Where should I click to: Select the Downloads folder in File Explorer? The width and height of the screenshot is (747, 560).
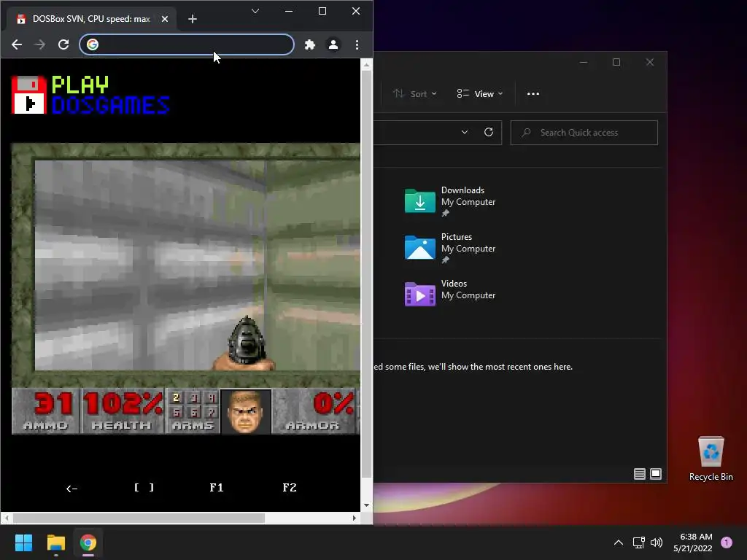coord(450,201)
